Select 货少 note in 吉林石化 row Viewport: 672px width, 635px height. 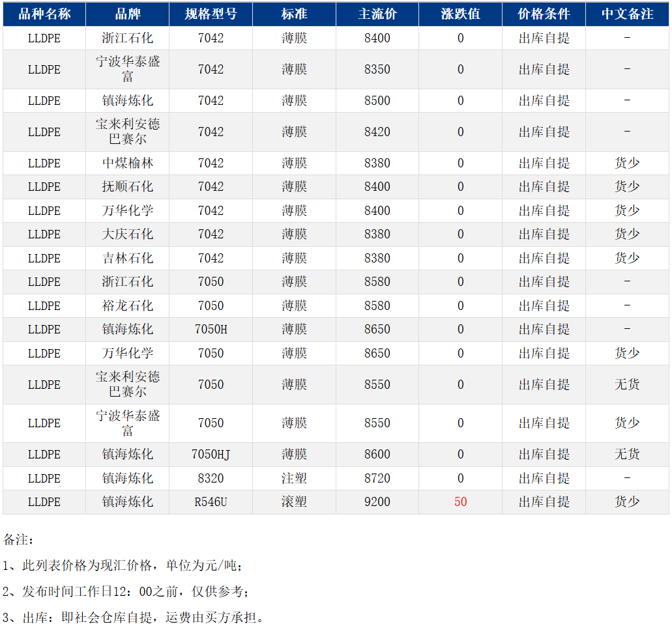click(x=627, y=258)
